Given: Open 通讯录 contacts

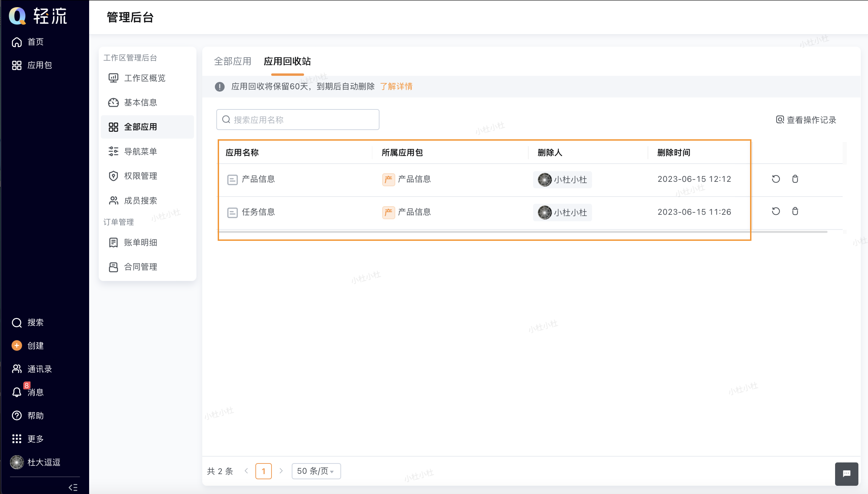Looking at the screenshot, I should click(x=32, y=369).
